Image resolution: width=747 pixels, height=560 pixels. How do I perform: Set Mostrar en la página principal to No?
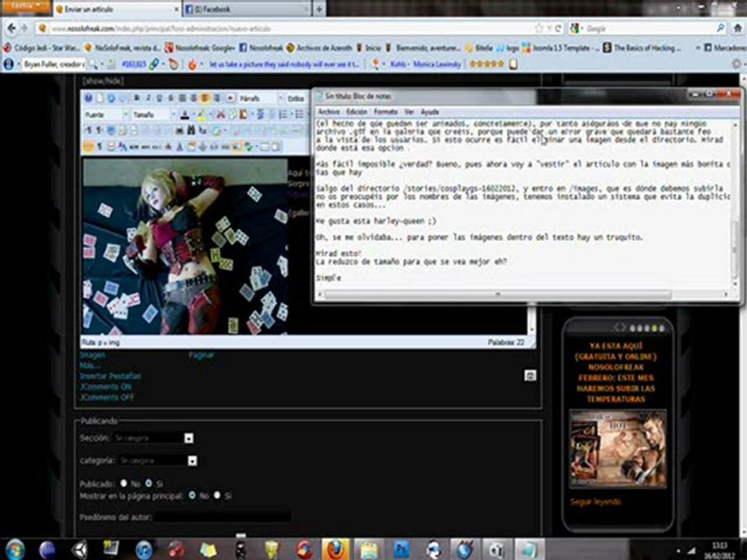(192, 495)
